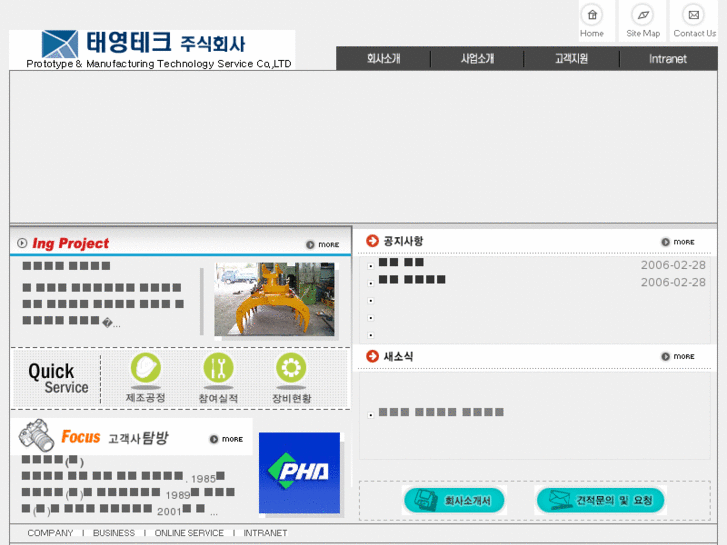This screenshot has width=727, height=545.
Task: Open COMPANY footer link
Action: 51,533
